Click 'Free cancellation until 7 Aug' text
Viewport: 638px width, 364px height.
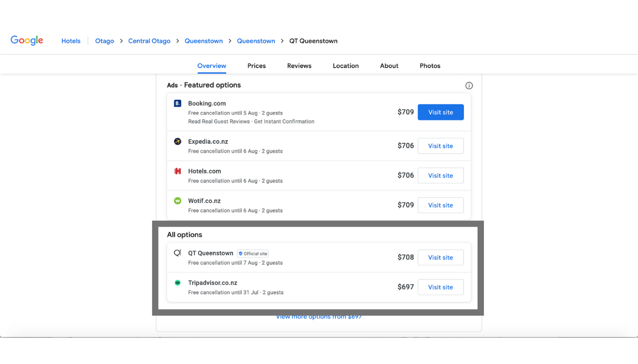(x=223, y=263)
